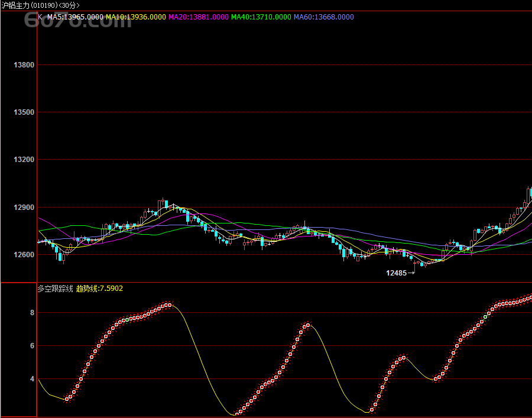Click the indicator axis label 6
Viewport: 532px width, 418px height.
point(33,346)
